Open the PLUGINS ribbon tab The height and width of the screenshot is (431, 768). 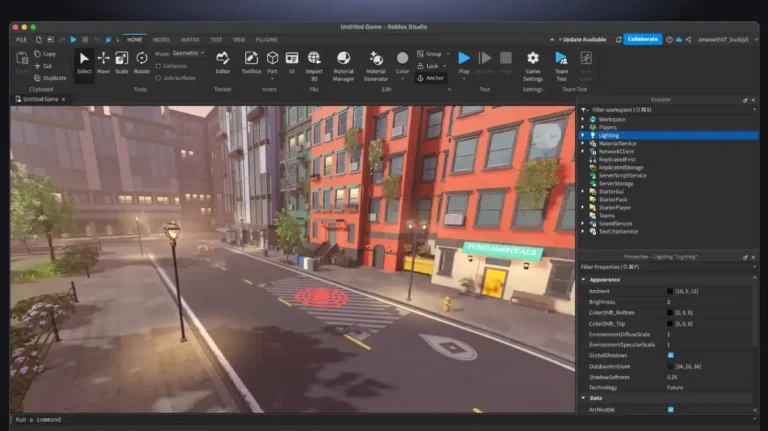[x=266, y=39]
